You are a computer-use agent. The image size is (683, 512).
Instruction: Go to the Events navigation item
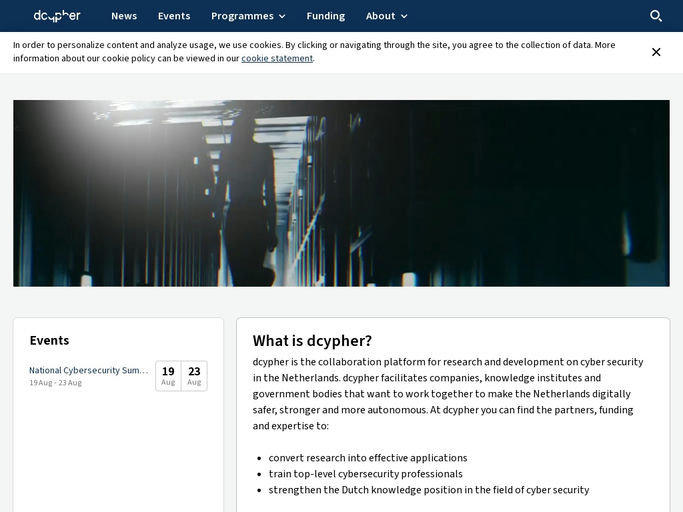[x=174, y=16]
